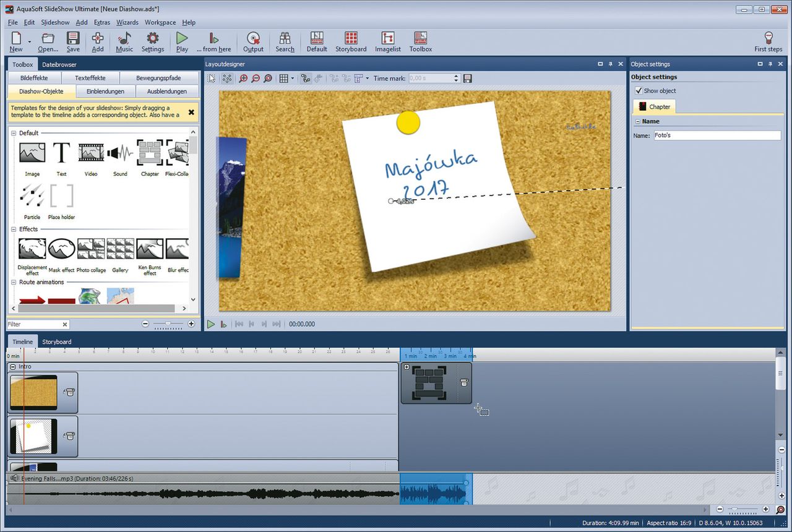Collapse the Name section in Object settings
Image resolution: width=792 pixels, height=532 pixels.
coord(637,122)
